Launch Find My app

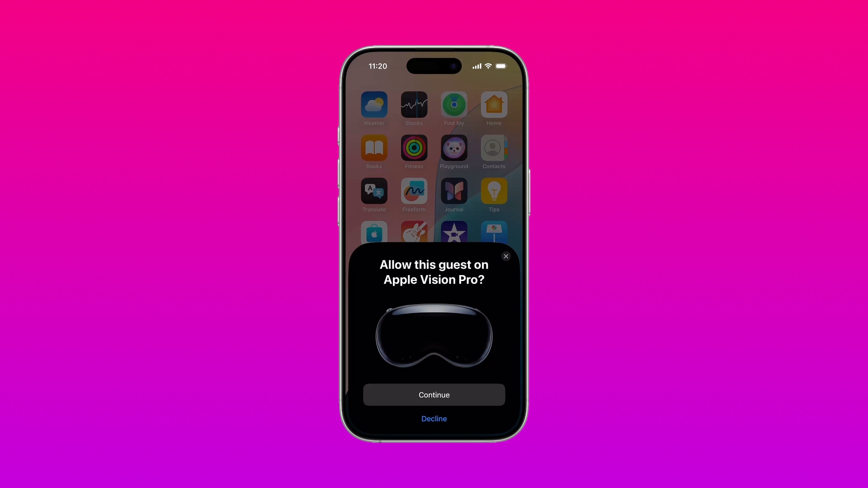pyautogui.click(x=454, y=104)
